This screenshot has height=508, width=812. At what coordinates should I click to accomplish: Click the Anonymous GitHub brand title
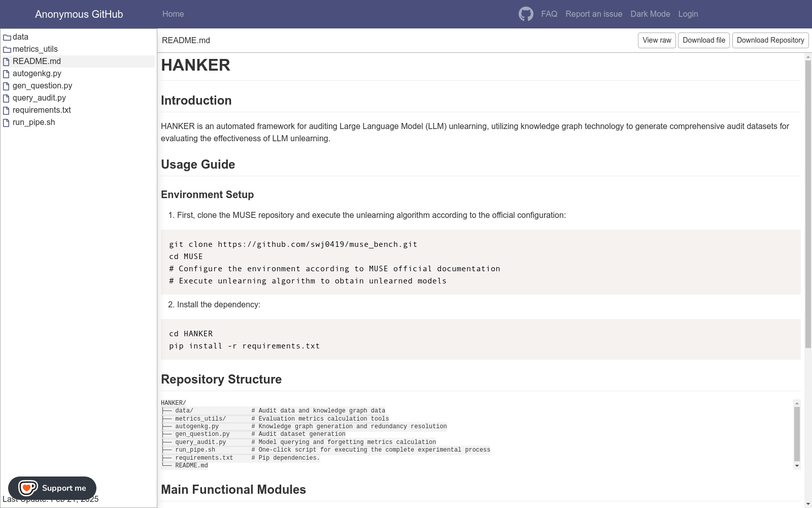coord(79,14)
